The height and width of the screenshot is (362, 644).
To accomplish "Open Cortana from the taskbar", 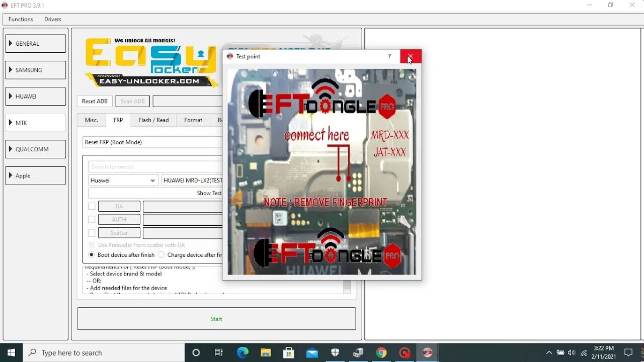I will click(x=196, y=352).
